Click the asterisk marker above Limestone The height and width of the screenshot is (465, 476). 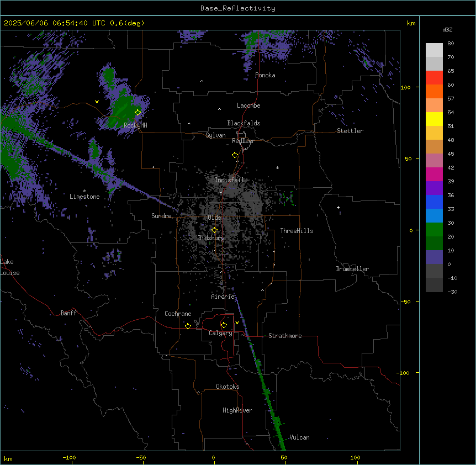(84, 191)
